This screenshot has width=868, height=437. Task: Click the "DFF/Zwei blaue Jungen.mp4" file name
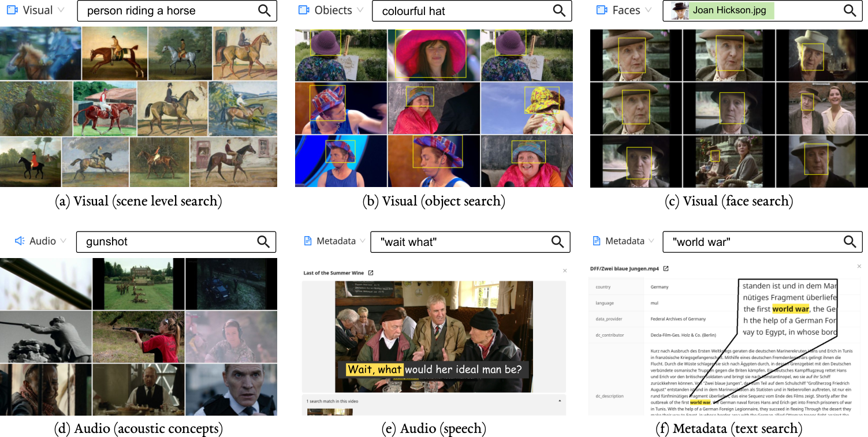tap(625, 268)
